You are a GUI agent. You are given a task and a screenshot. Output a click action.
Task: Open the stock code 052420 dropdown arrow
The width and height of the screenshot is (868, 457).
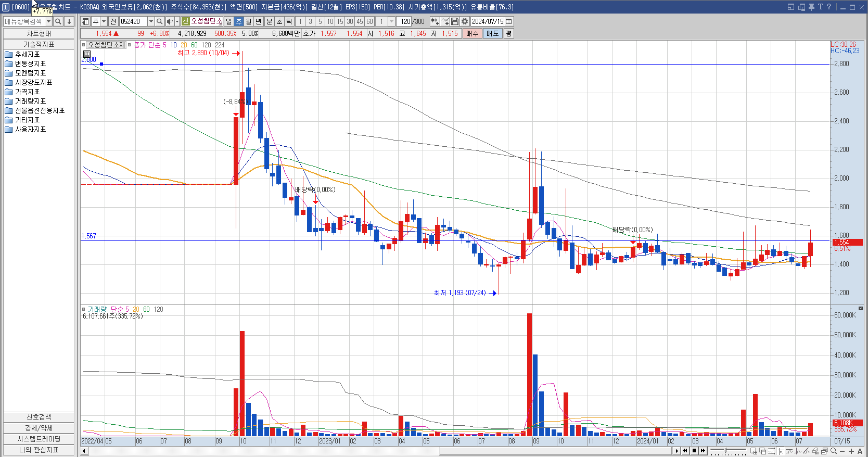151,21
